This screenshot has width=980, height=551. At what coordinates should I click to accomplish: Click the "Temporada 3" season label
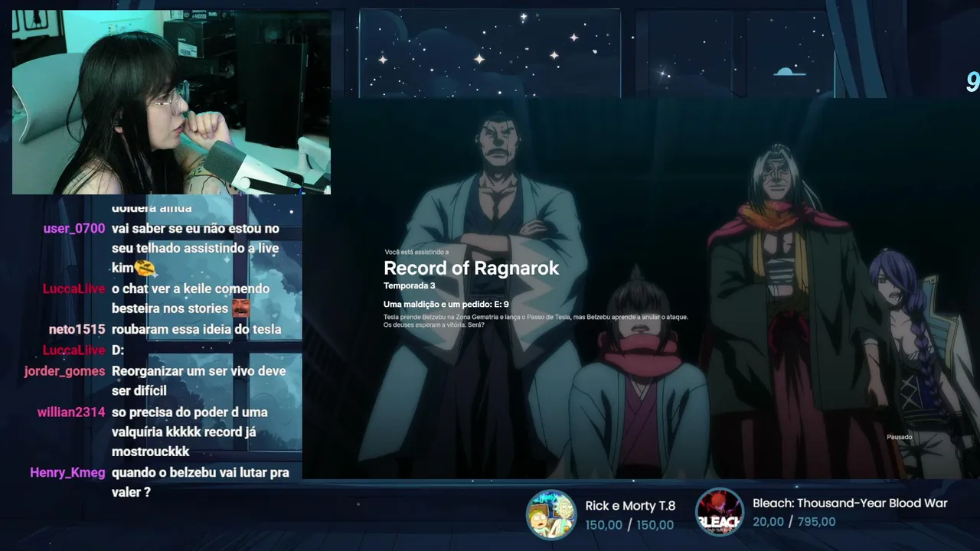click(x=410, y=285)
